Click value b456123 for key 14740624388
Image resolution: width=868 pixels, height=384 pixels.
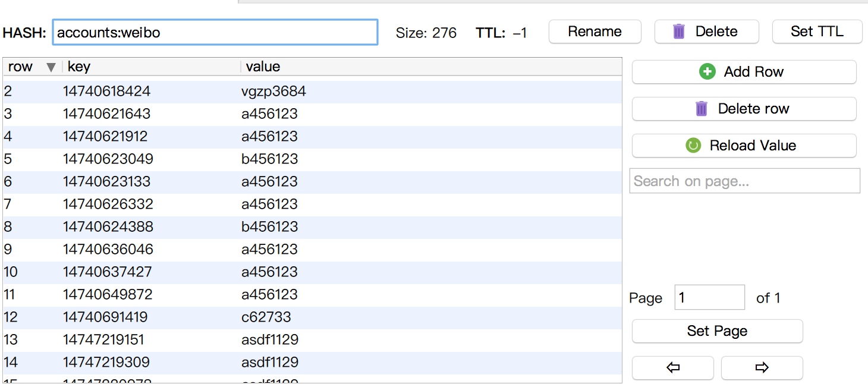tap(269, 227)
